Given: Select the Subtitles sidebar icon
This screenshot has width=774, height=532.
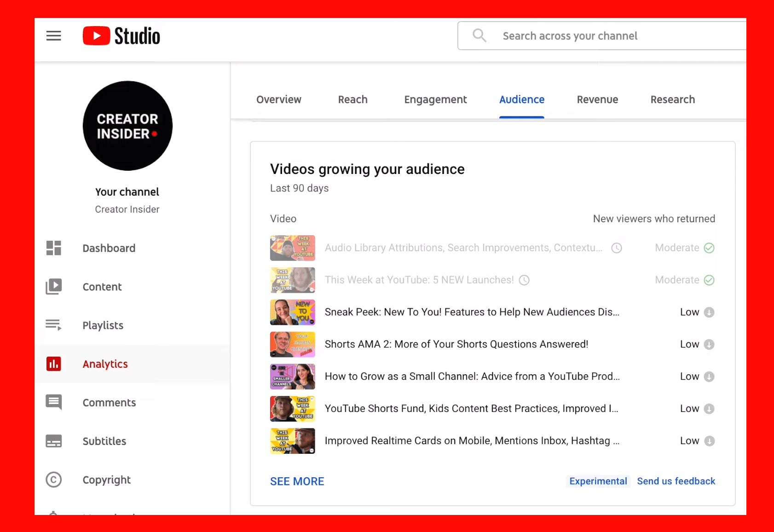Looking at the screenshot, I should tap(54, 441).
